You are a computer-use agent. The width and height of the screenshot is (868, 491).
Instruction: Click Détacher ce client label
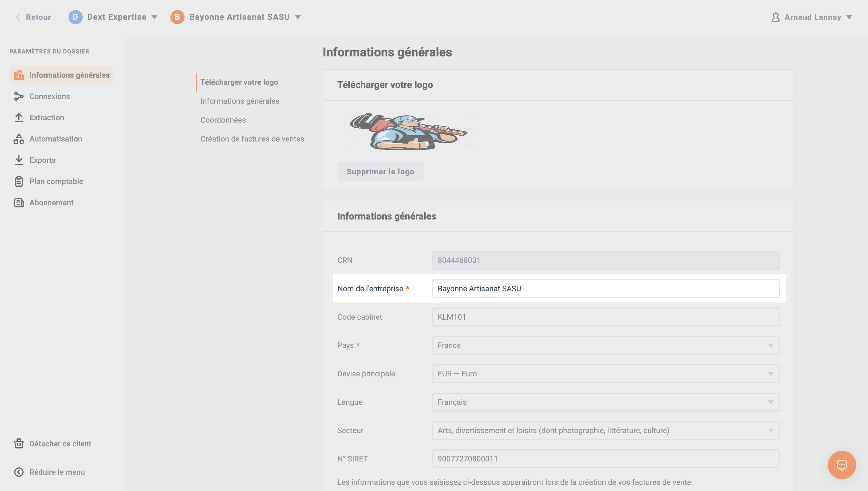60,443
